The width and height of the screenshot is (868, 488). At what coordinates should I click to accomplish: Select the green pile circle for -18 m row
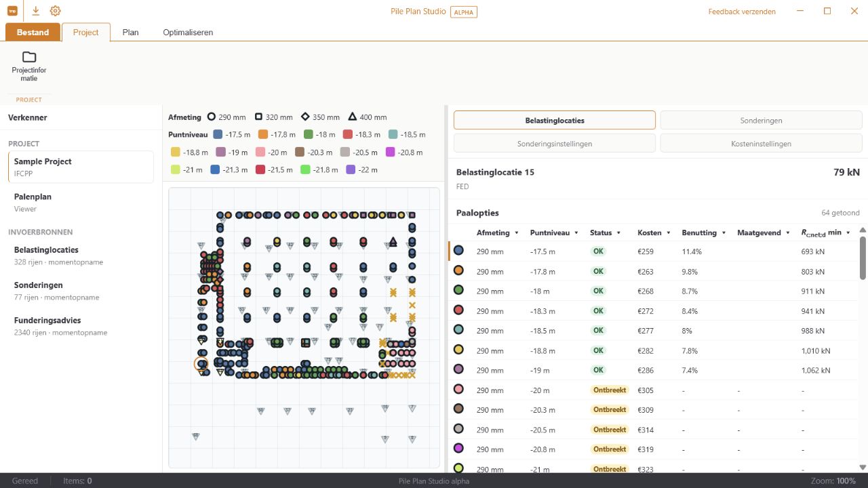458,290
